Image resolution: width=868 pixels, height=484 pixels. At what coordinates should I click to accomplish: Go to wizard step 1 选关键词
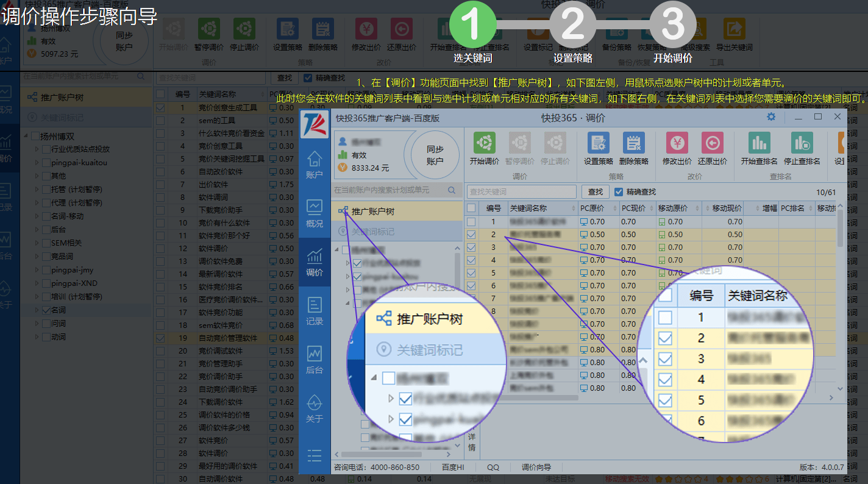click(472, 24)
